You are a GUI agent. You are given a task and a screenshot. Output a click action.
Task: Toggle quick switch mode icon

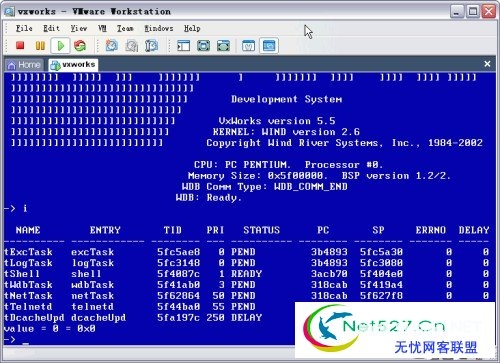(223, 46)
